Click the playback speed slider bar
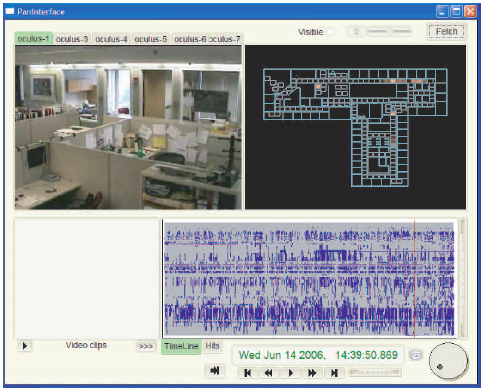This screenshot has width=482, height=390. pos(374,372)
